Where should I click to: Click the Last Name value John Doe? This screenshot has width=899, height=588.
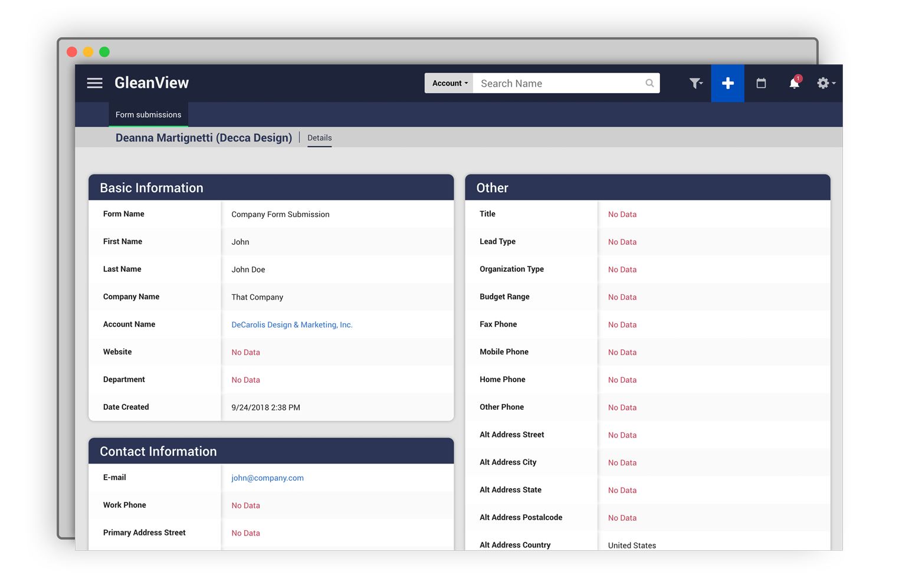(x=248, y=270)
